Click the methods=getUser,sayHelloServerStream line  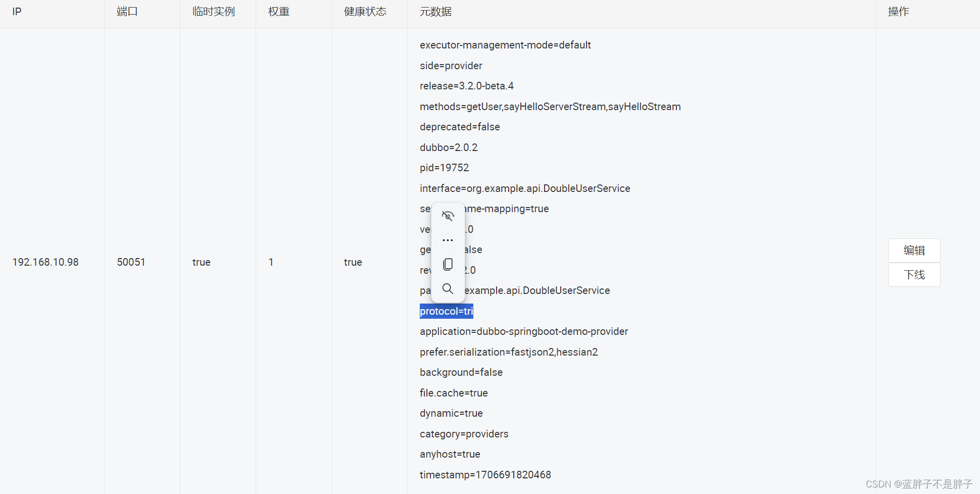(550, 107)
